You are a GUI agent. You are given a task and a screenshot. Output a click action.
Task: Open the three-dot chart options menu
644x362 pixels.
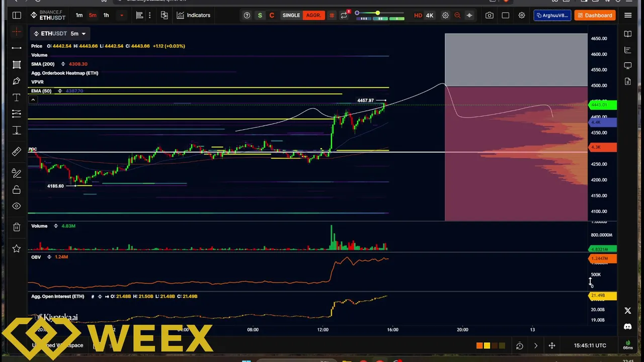[x=150, y=15]
